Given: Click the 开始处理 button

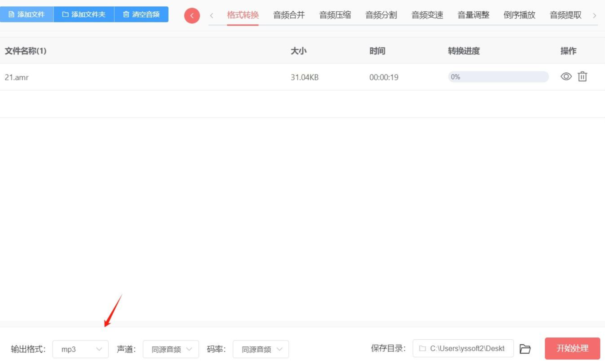Looking at the screenshot, I should pyautogui.click(x=572, y=348).
